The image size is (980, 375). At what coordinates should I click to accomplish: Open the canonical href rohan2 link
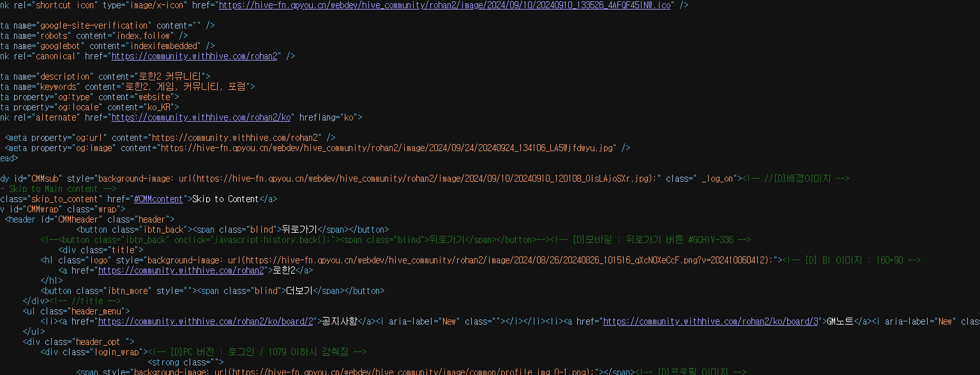[195, 56]
